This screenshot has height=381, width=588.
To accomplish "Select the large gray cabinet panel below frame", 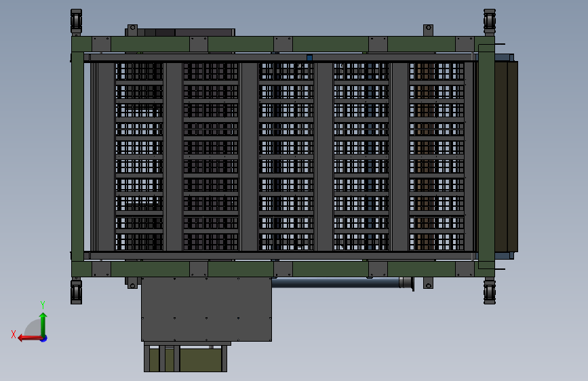I will 206,309.
